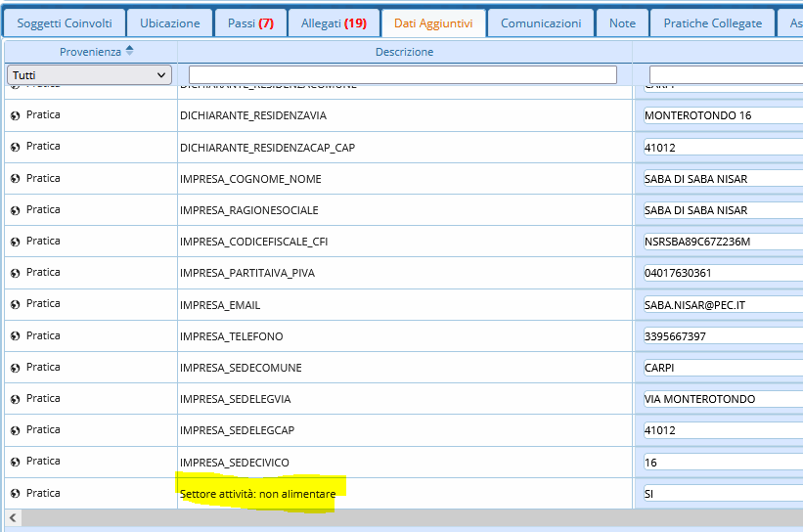
Task: Click globe icon in IMPRESA_TELEFONO row
Action: pyautogui.click(x=16, y=336)
